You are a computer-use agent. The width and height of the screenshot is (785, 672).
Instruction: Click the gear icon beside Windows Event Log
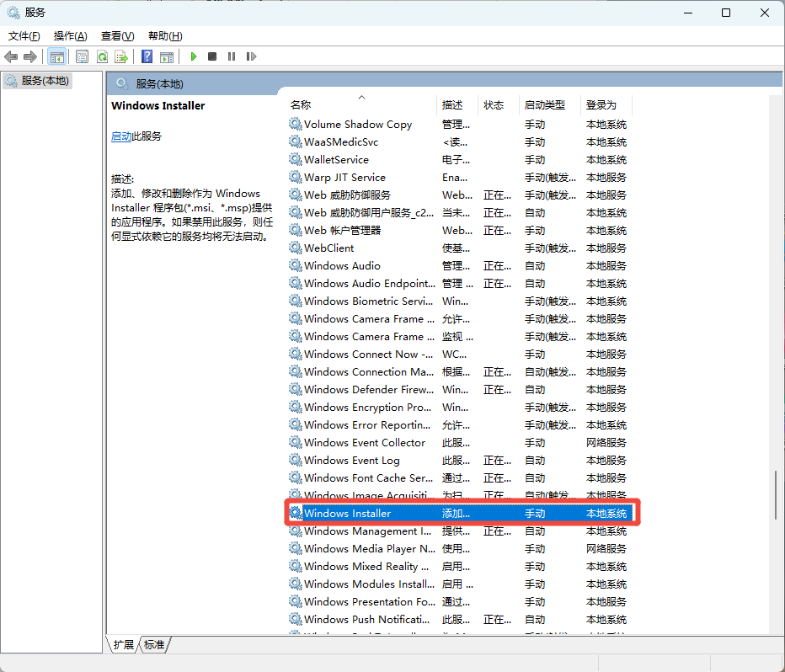coord(296,460)
